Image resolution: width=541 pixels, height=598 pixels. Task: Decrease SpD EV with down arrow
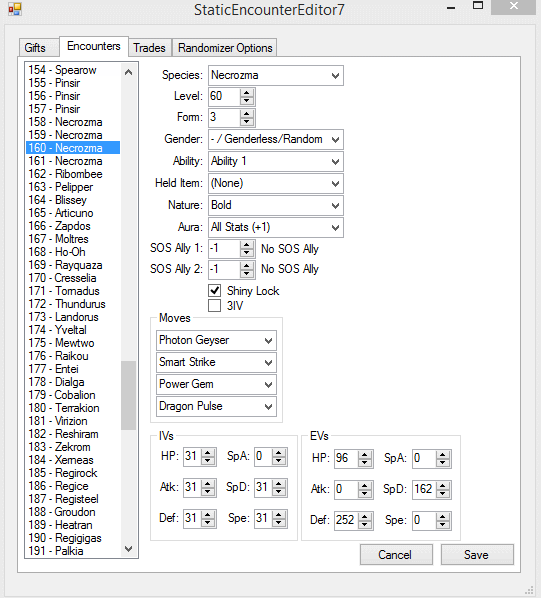[443, 494]
